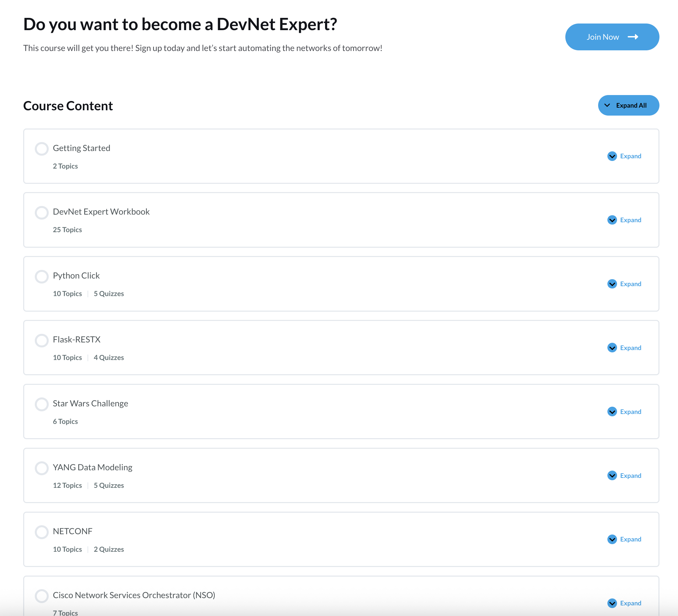
Task: Expand the Cisco Network Services Orchestrator section
Action: click(x=630, y=603)
